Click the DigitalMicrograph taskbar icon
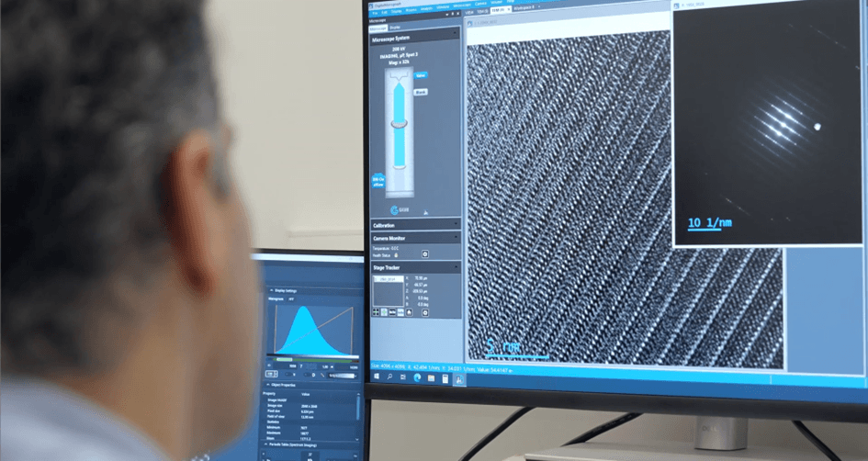Viewport: 868px width, 461px height. [459, 379]
